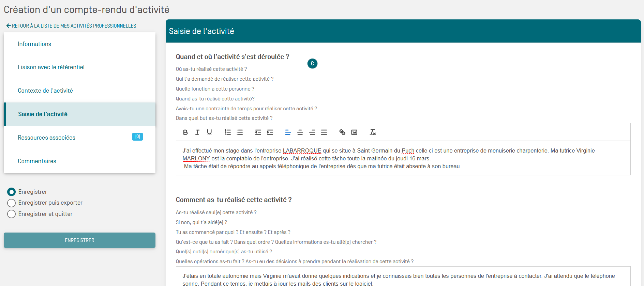
Task: Center-align the editor text
Action: click(300, 132)
